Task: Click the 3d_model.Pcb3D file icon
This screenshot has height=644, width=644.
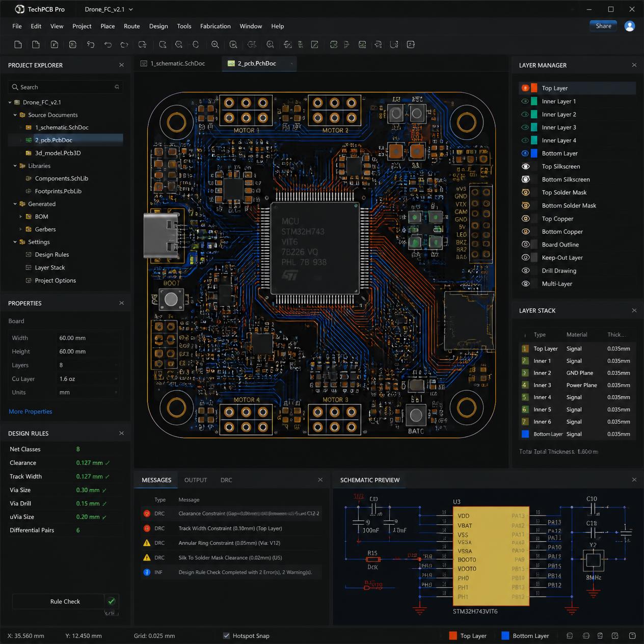Action: (29, 153)
